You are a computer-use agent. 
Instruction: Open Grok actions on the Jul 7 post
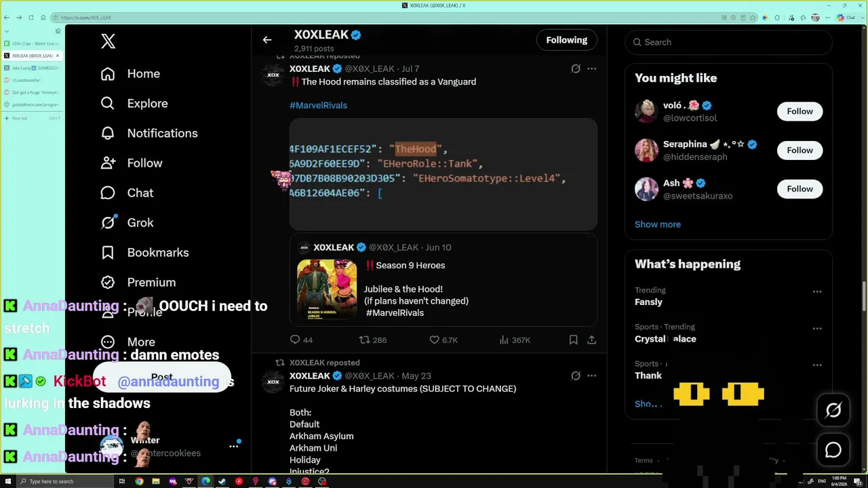(576, 68)
